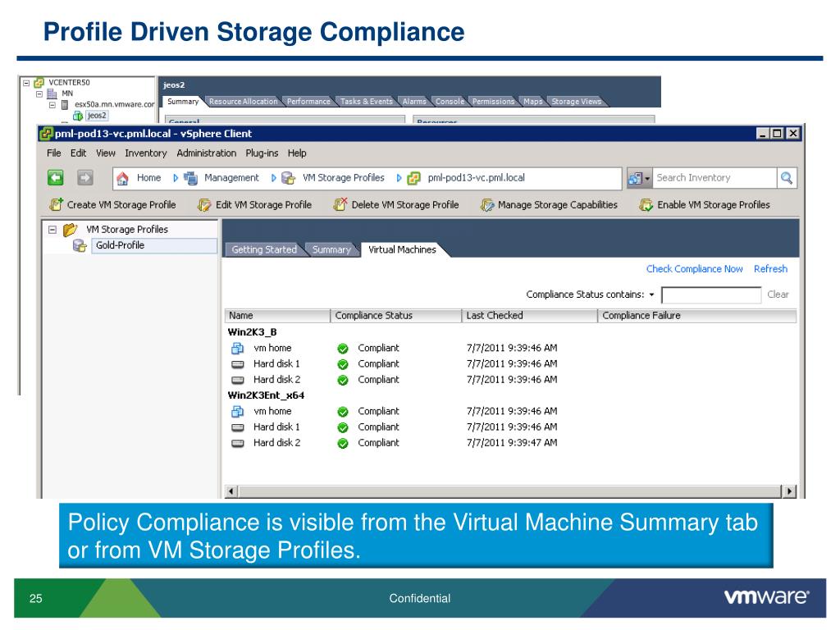The image size is (840, 630).
Task: Click the pml-pod13-vc.pml.local vCenter icon in breadcrumb
Action: coord(413,178)
